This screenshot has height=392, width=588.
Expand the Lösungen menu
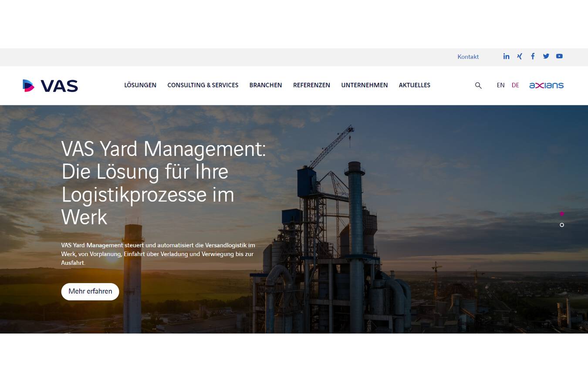(140, 85)
